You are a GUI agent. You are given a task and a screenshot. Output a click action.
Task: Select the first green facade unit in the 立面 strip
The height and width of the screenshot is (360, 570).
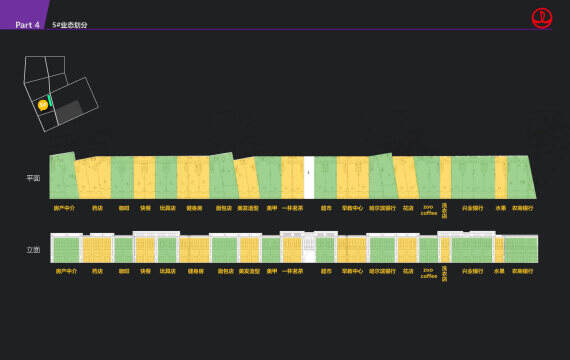[x=67, y=250]
